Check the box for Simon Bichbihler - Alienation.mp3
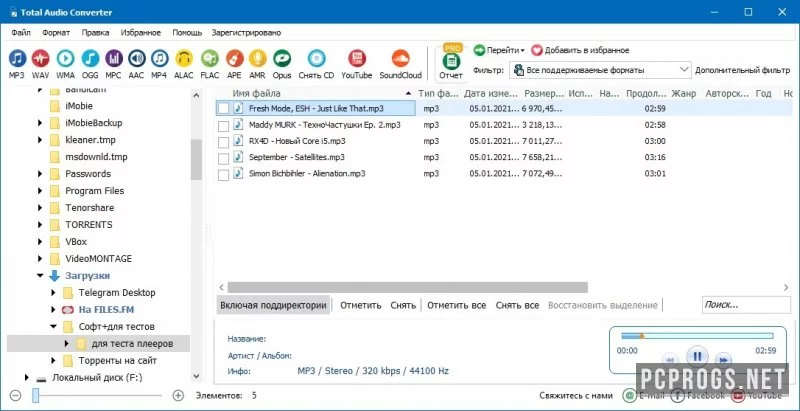 pos(223,174)
